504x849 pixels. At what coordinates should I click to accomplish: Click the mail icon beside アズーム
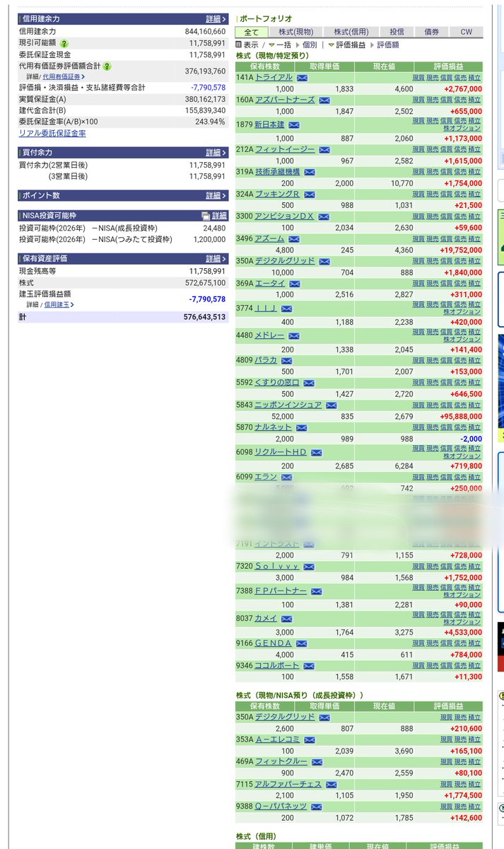pyautogui.click(x=294, y=239)
